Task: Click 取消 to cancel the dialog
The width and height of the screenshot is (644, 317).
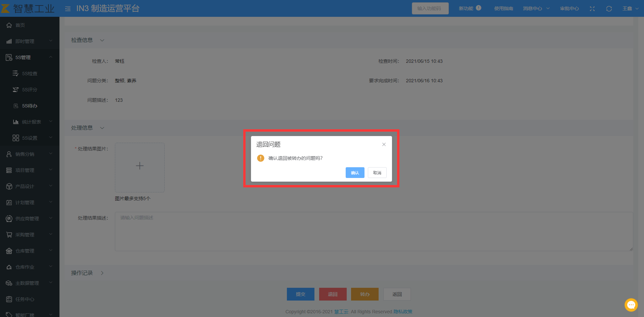Action: [377, 173]
